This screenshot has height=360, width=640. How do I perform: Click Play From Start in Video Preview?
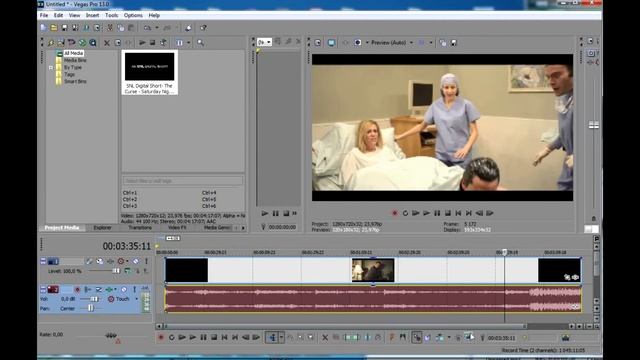416,213
